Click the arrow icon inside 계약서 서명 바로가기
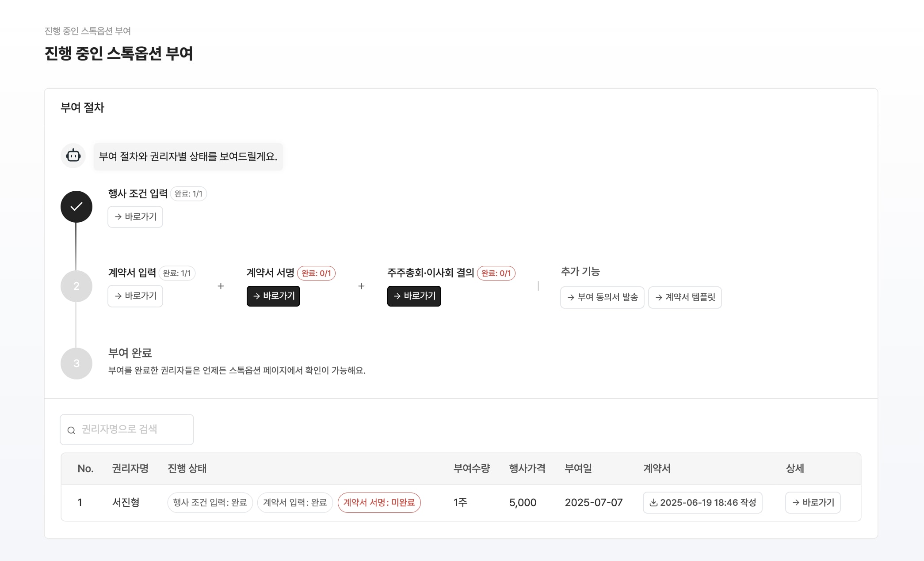Image resolution: width=924 pixels, height=561 pixels. pyautogui.click(x=258, y=296)
